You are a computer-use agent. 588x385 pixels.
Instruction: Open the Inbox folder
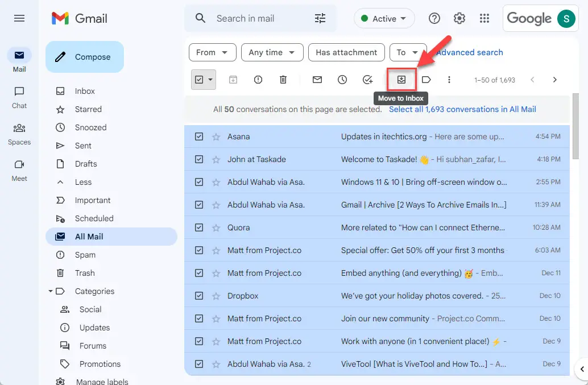click(111, 91)
